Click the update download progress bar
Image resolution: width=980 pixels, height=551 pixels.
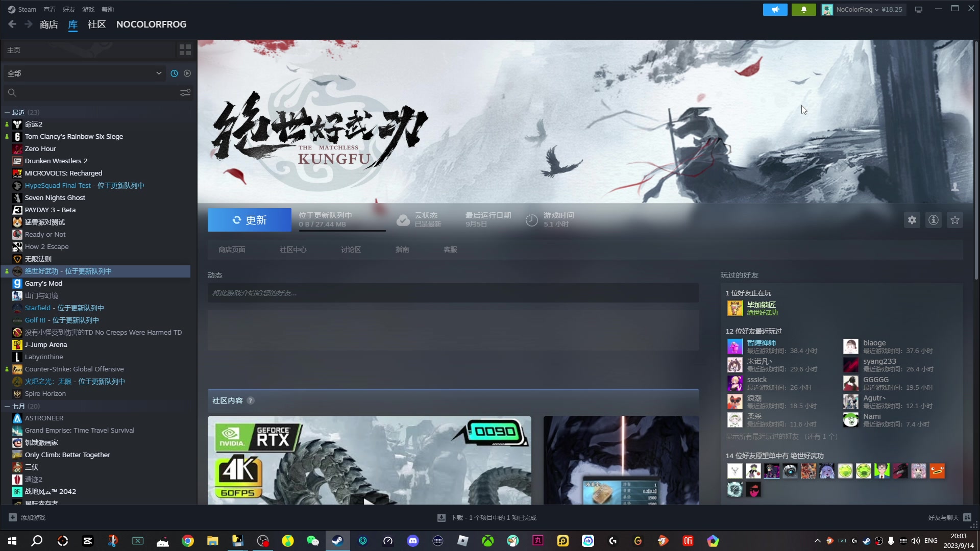[342, 231]
